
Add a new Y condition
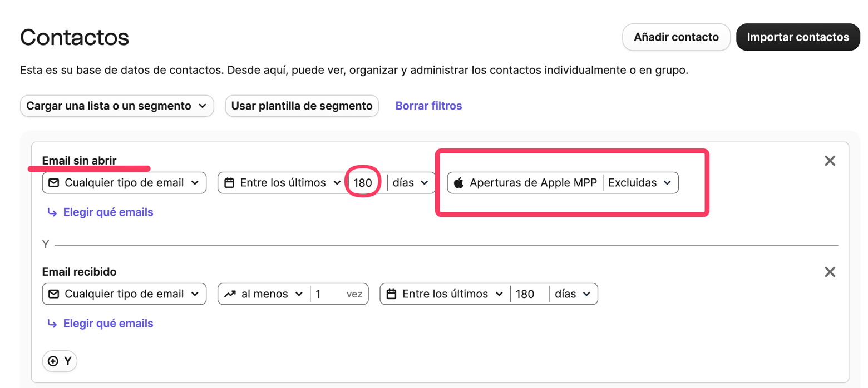click(60, 361)
